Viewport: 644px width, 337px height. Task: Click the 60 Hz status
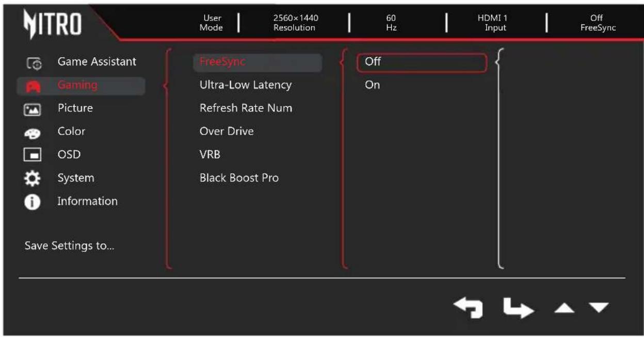pos(391,23)
